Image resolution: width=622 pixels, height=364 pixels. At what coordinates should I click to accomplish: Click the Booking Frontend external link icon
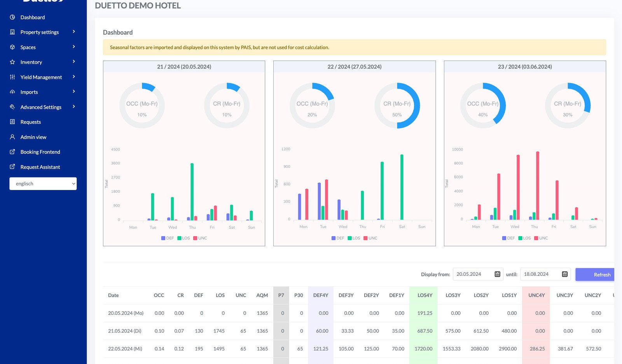[12, 152]
